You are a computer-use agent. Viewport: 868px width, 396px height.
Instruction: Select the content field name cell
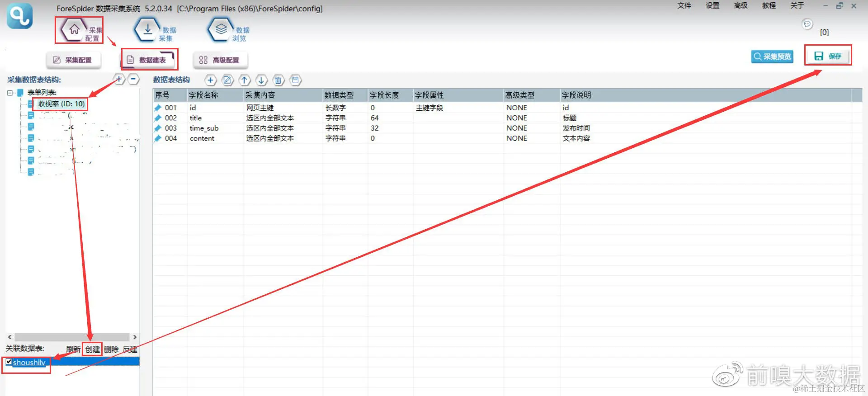(202, 138)
